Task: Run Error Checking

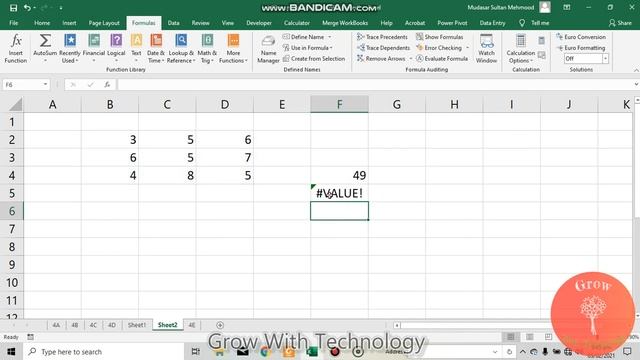Action: [439, 48]
